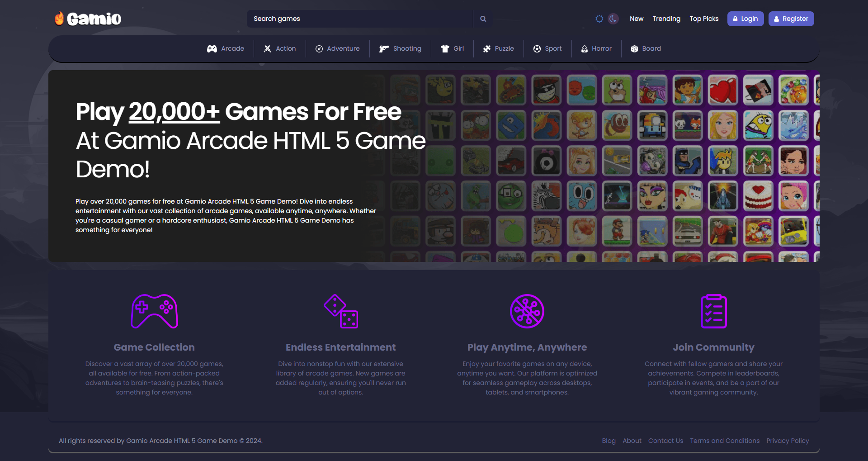Select the copyright footer text

(160, 441)
